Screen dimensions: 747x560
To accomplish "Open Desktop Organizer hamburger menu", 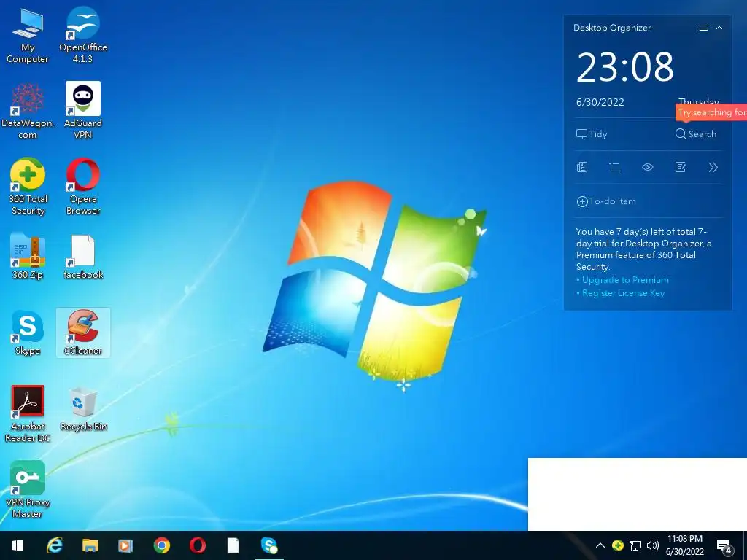I will [x=703, y=28].
